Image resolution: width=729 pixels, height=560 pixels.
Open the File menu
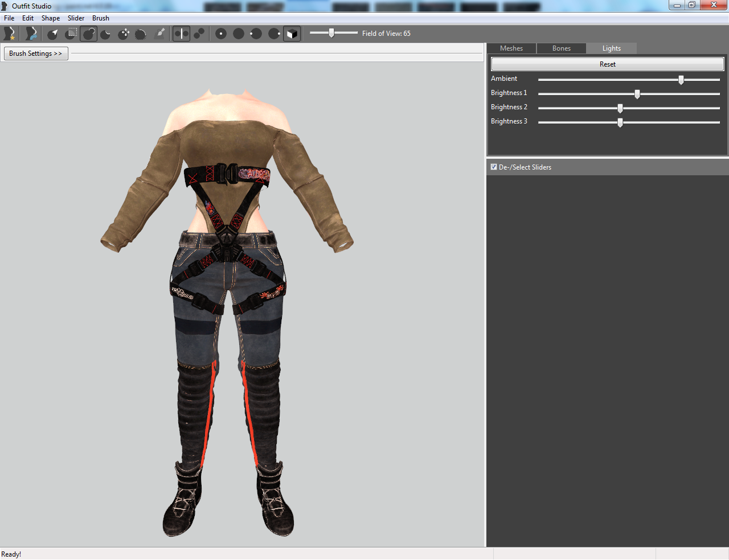click(9, 18)
